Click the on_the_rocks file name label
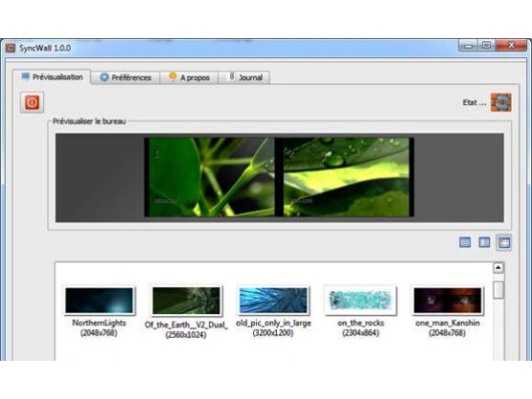 360,323
